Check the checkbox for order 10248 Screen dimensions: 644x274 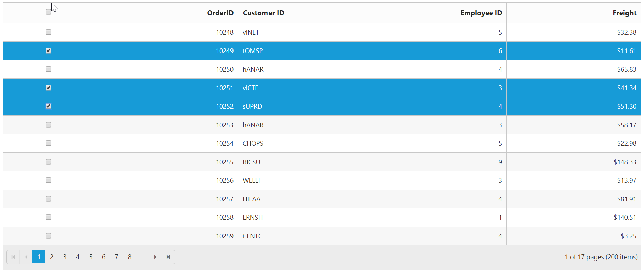tap(48, 32)
